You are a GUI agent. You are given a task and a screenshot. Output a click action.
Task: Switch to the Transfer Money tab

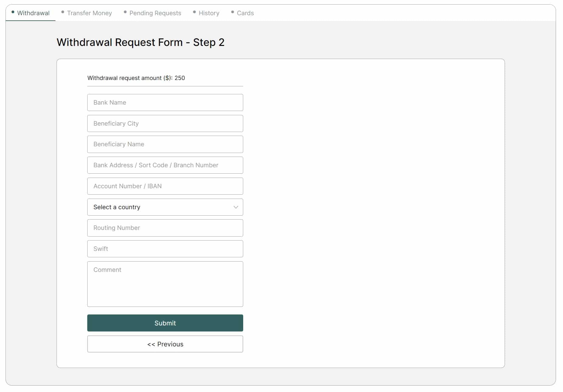point(89,13)
